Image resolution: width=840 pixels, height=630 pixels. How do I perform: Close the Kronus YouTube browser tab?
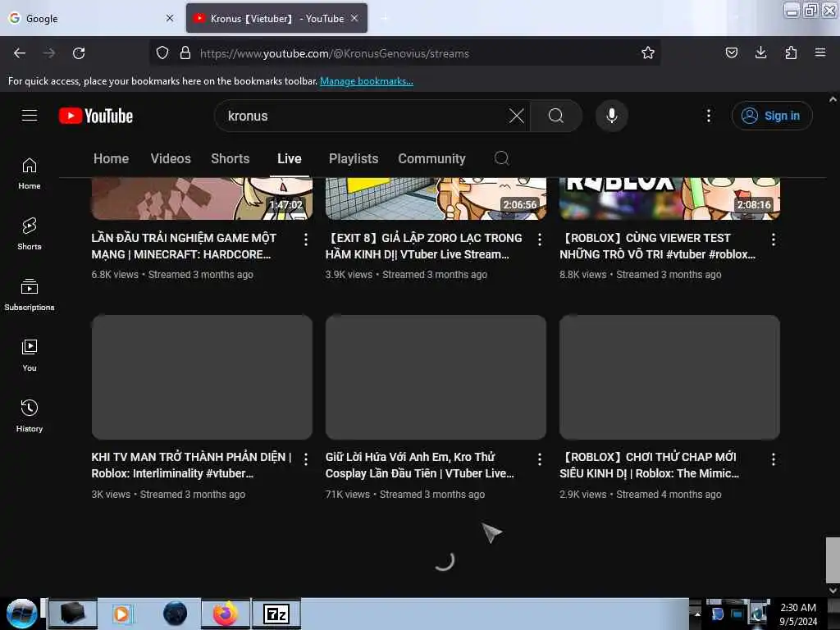354,18
